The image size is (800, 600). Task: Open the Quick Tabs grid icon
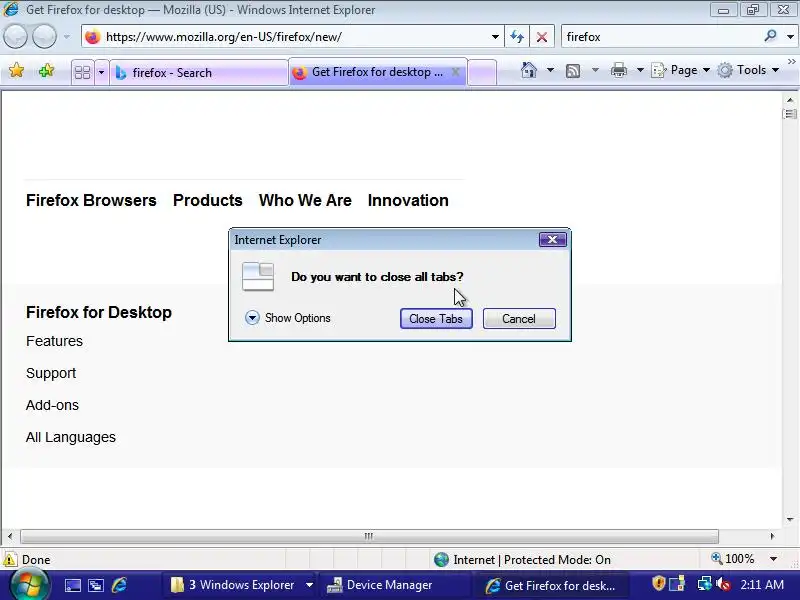pos(82,72)
